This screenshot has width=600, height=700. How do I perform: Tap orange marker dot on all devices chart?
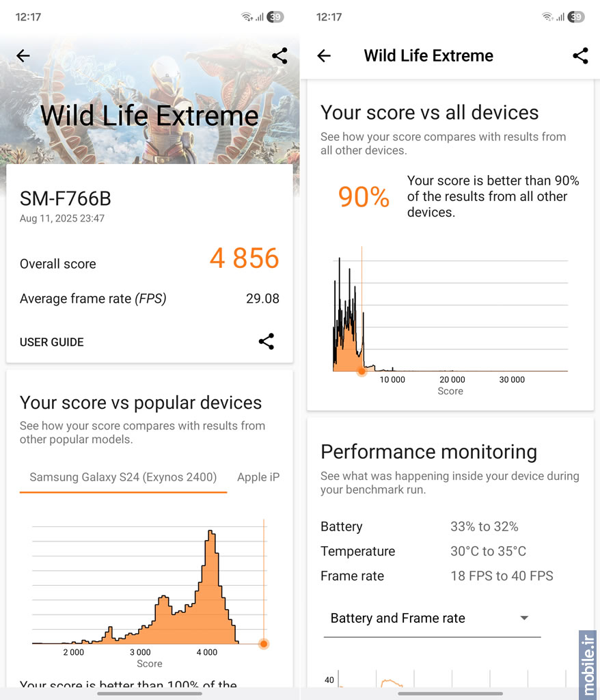[362, 371]
